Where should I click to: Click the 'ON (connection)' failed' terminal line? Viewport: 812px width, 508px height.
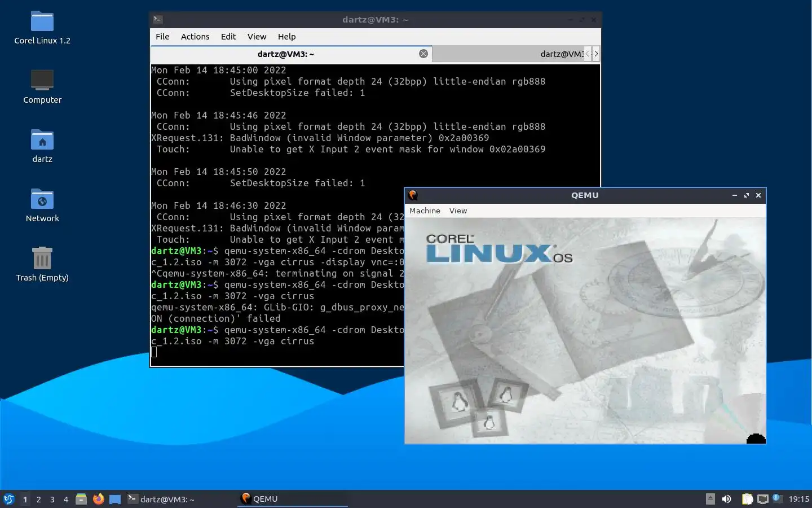point(215,318)
